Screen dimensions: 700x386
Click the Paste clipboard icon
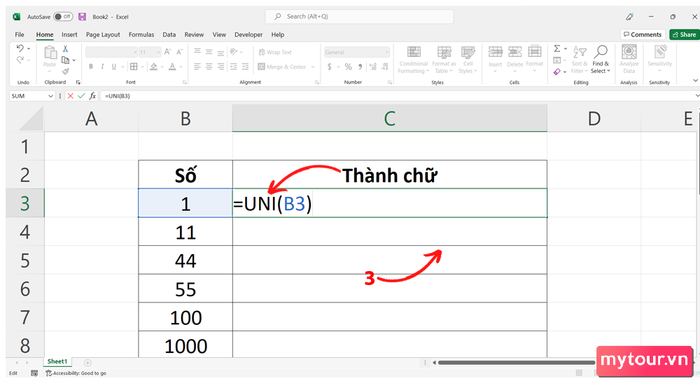(x=50, y=53)
